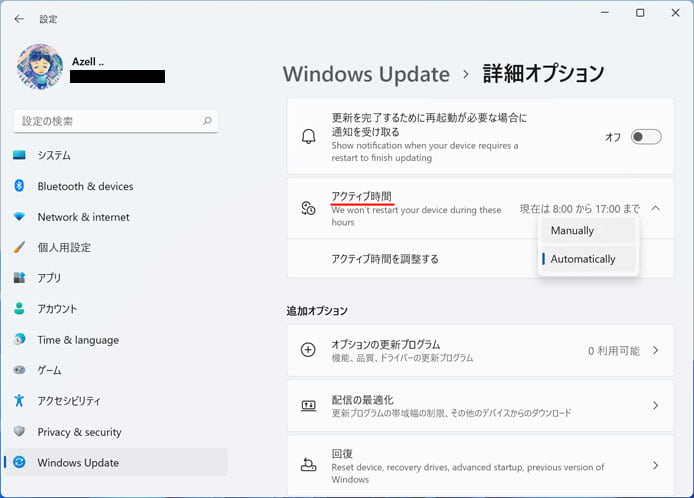The width and height of the screenshot is (694, 498).
Task: Select アプリ in the sidebar
Action: [x=116, y=278]
